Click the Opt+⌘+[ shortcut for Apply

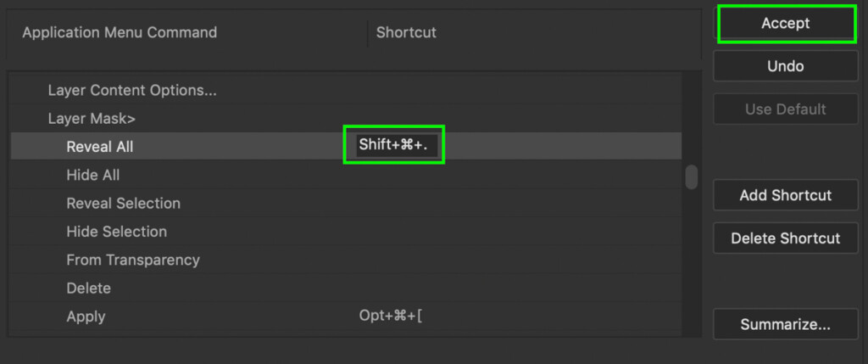[x=391, y=316]
